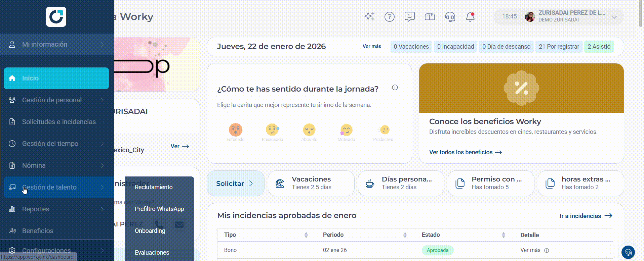Choose Presionado mood face
The image size is (644, 261).
tap(273, 130)
